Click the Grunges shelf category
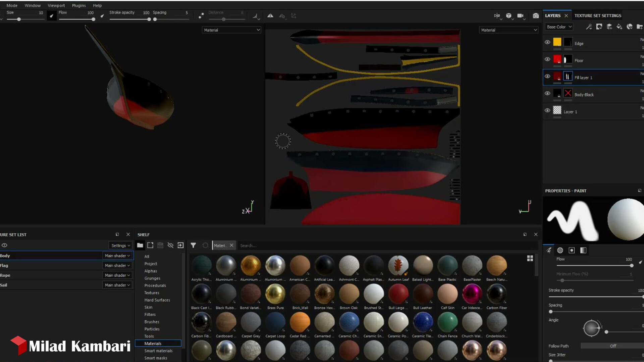The height and width of the screenshot is (362, 644). [152, 278]
